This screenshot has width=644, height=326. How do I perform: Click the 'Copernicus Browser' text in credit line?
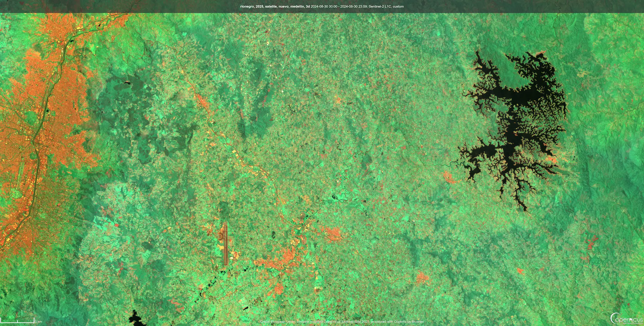click(409, 322)
